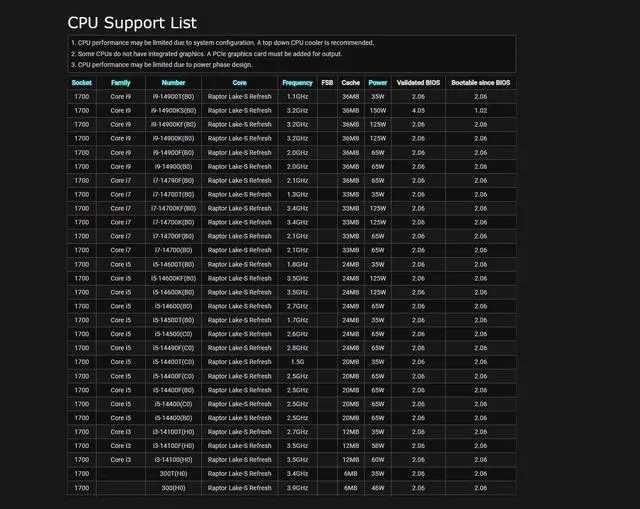Select the Number column header
This screenshot has width=640, height=509.
(x=173, y=82)
